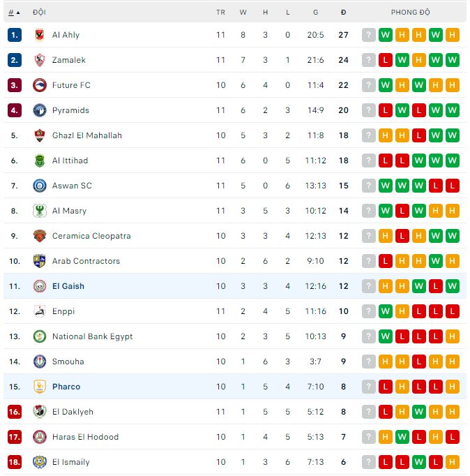Image resolution: width=470 pixels, height=476 pixels.
Task: Click the Al Ittihad green logo
Action: 39,161
